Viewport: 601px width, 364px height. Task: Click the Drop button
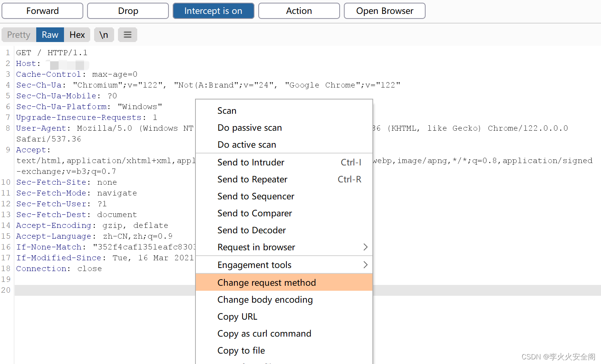128,11
